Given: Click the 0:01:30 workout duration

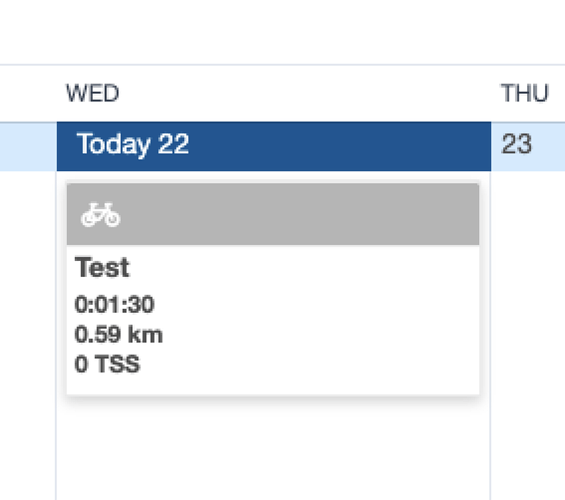Looking at the screenshot, I should [115, 304].
